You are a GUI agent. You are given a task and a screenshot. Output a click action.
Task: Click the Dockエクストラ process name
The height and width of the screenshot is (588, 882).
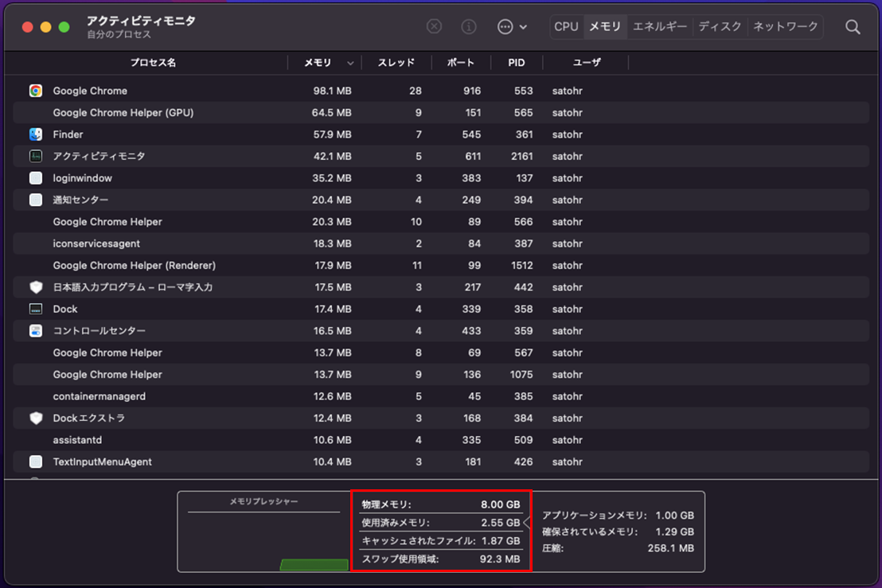89,419
